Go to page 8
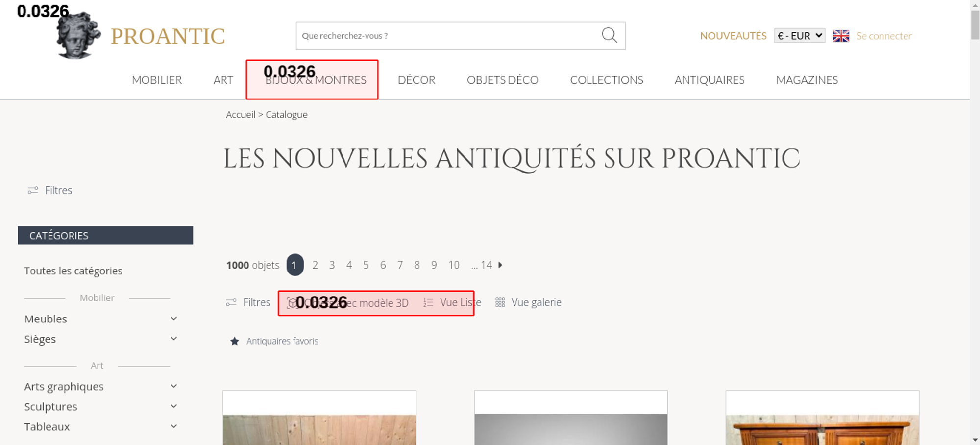Image resolution: width=980 pixels, height=445 pixels. tap(417, 265)
